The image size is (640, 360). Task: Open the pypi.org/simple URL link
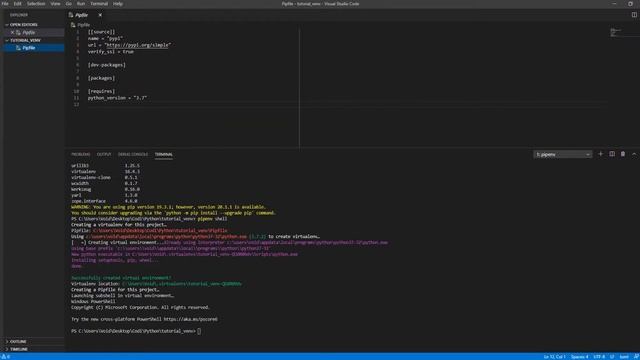pyautogui.click(x=138, y=45)
